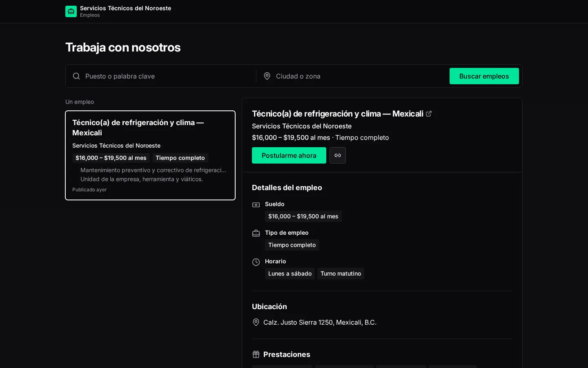
Task: Click company name in the job card
Action: tap(116, 146)
